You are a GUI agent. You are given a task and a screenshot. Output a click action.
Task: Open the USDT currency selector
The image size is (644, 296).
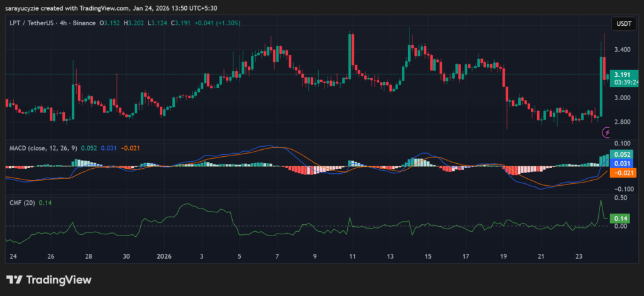pos(623,24)
